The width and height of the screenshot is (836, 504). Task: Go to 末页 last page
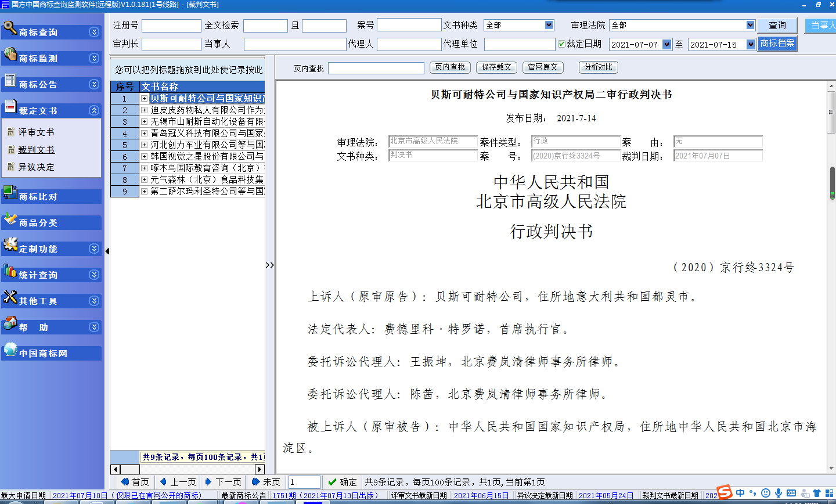[266, 482]
